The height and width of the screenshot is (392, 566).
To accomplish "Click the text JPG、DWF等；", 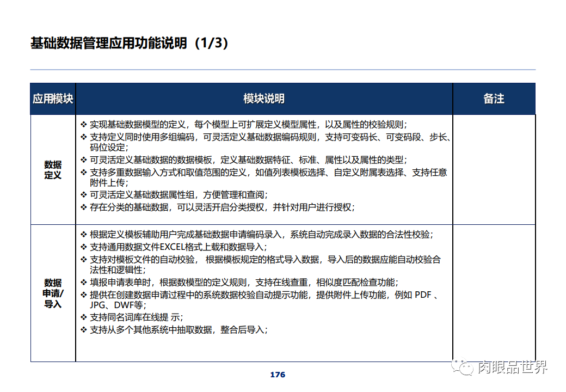I will [118, 305].
